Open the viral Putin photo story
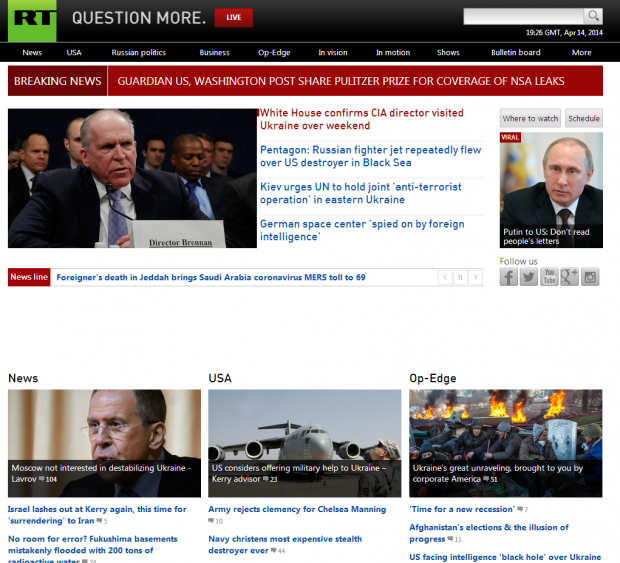Viewport: 620px width, 563px height. click(551, 190)
